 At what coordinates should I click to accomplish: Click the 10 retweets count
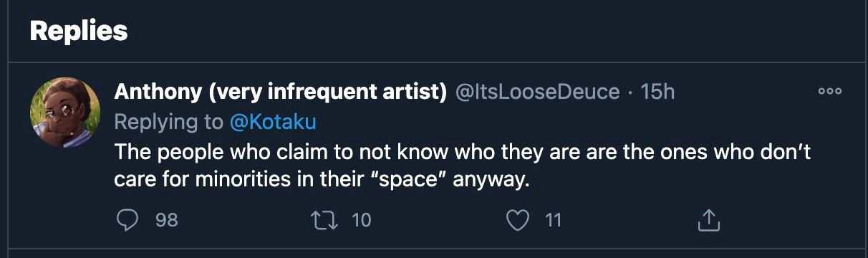click(362, 219)
